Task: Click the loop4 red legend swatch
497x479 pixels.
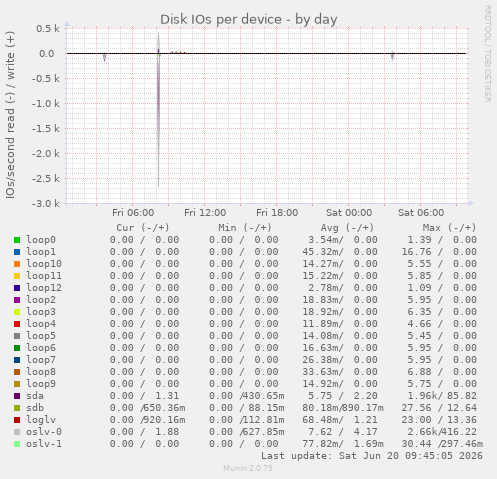Action: click(17, 324)
